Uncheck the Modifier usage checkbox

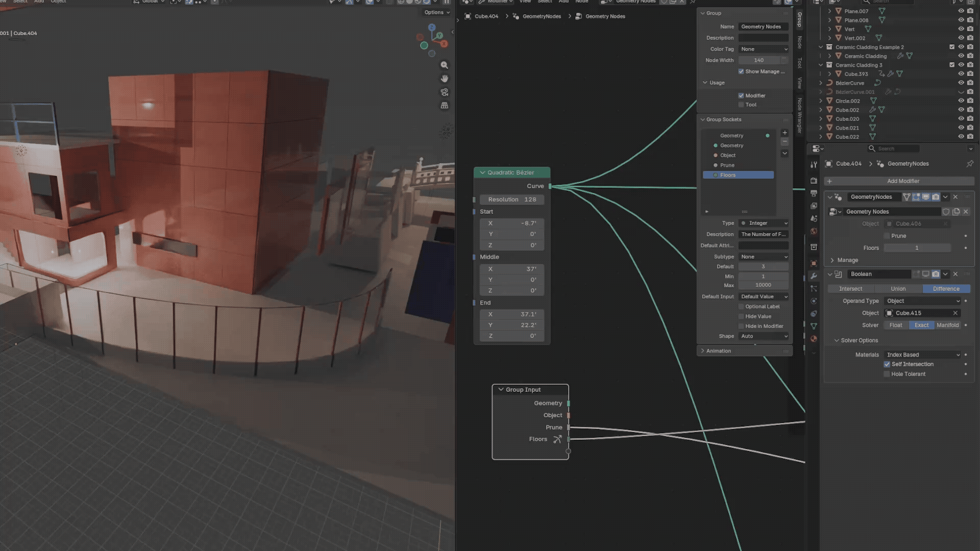pos(741,95)
